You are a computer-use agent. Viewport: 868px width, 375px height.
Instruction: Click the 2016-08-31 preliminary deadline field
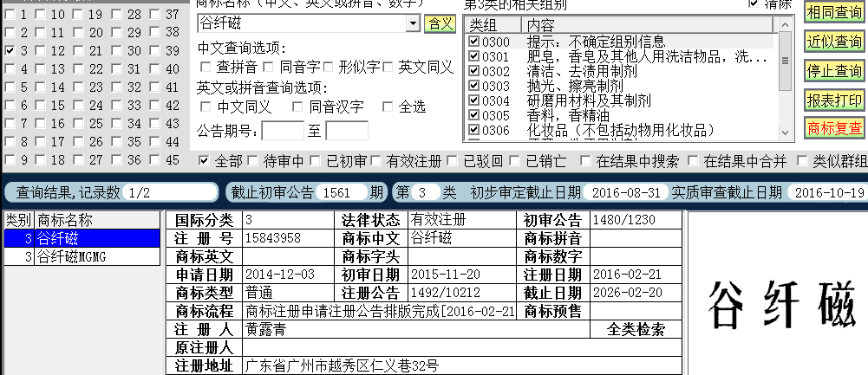(x=626, y=192)
